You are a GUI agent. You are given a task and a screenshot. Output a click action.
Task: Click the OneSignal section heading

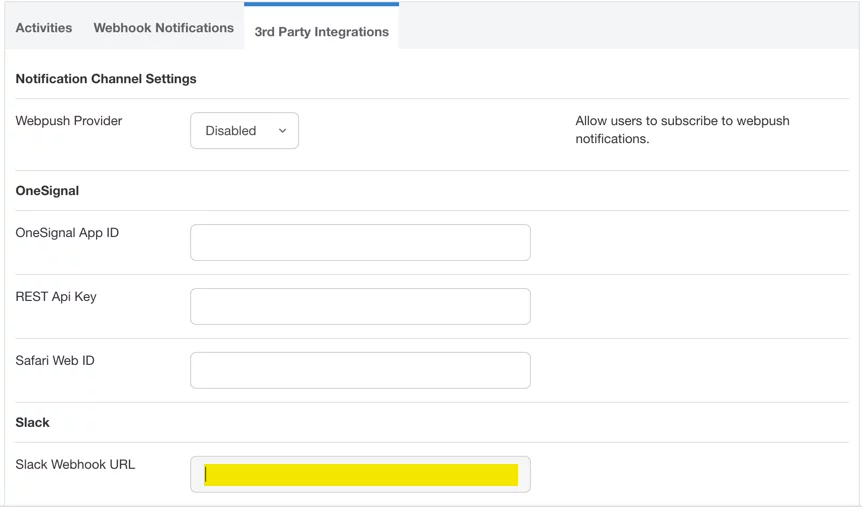tap(47, 191)
